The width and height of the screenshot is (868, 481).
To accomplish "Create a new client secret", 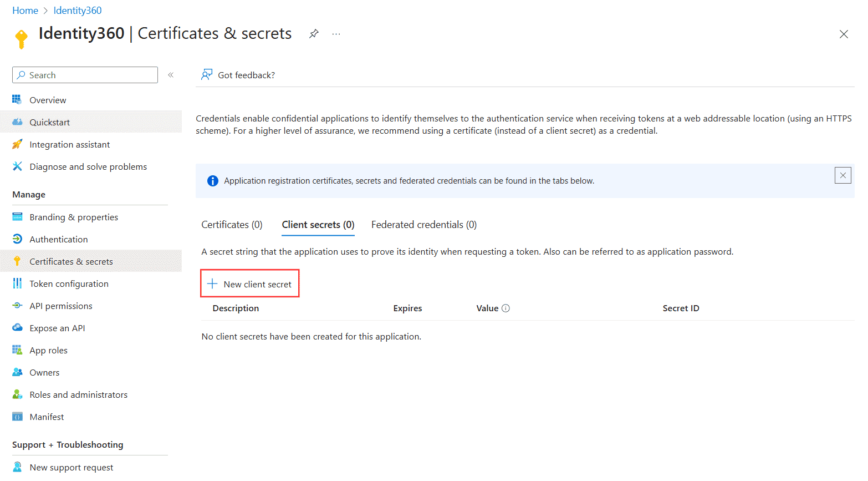I will [249, 283].
